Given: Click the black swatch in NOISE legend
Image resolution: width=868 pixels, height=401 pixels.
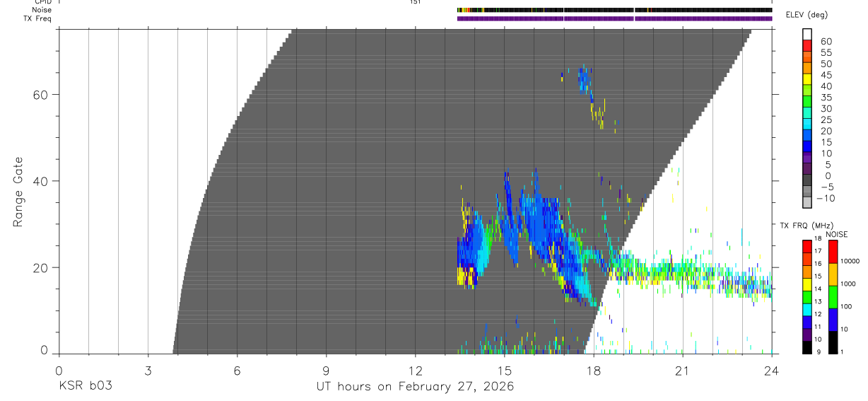Looking at the screenshot, I should (832, 342).
